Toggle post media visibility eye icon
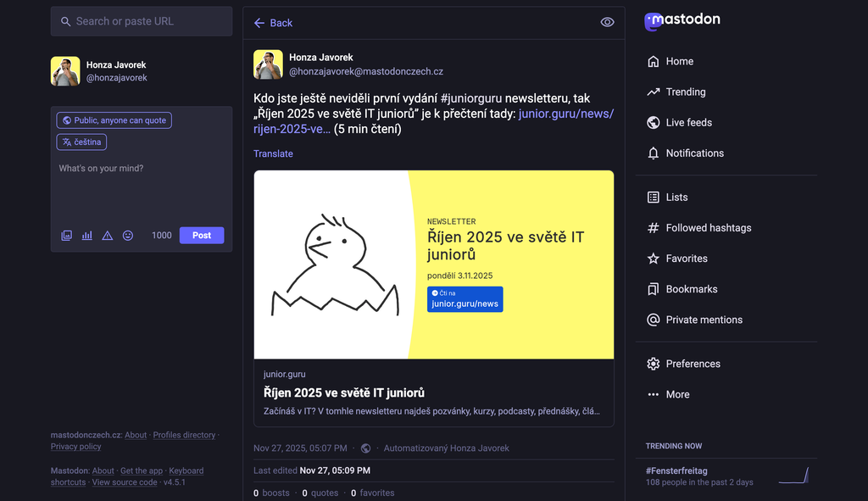Viewport: 868px width, 501px height. pyautogui.click(x=607, y=22)
